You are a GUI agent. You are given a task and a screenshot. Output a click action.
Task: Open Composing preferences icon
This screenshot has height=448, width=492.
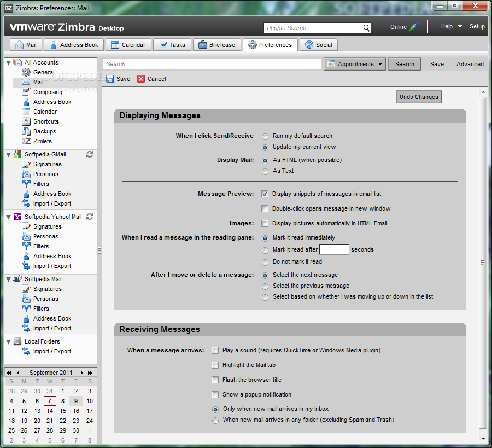point(26,92)
